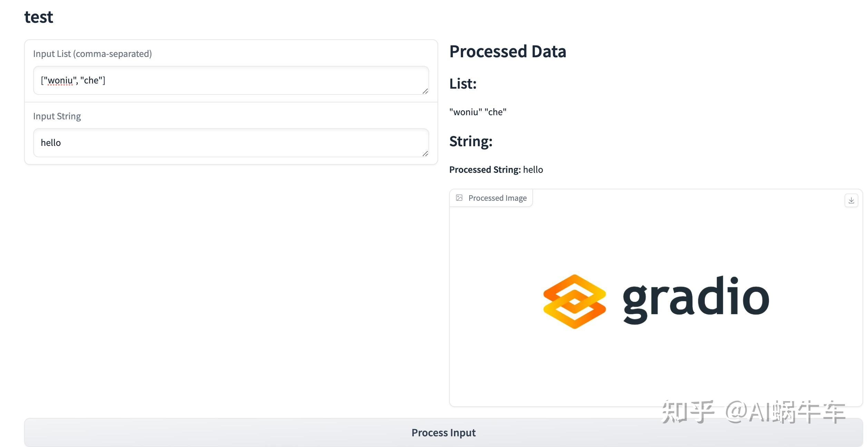Download the processed image
Screen dimensions: 868x447
coord(851,200)
